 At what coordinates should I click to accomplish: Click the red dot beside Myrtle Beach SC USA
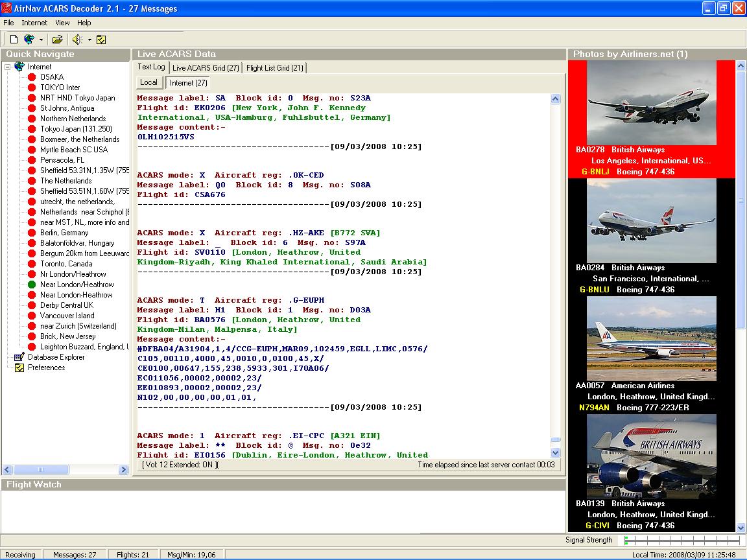coord(32,150)
